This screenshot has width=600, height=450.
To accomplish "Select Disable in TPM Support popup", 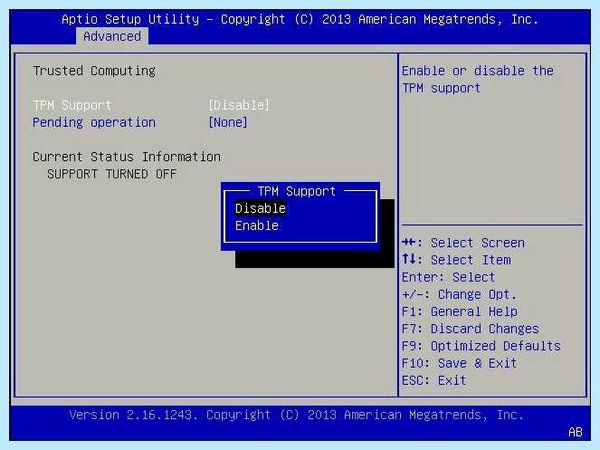I will [260, 209].
